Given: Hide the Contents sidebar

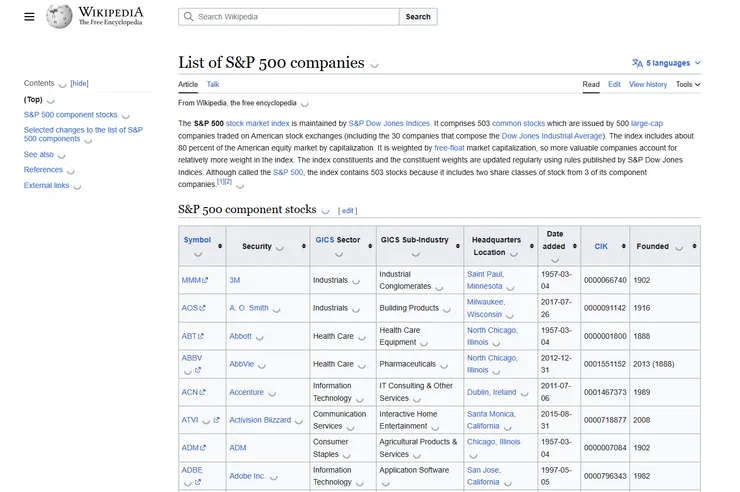Looking at the screenshot, I should click(79, 83).
